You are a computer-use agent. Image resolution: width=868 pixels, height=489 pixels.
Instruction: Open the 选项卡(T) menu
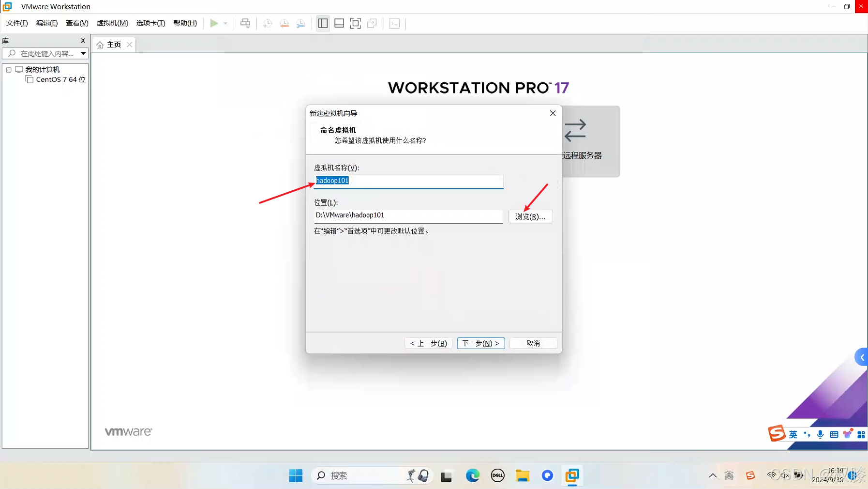[x=150, y=23]
